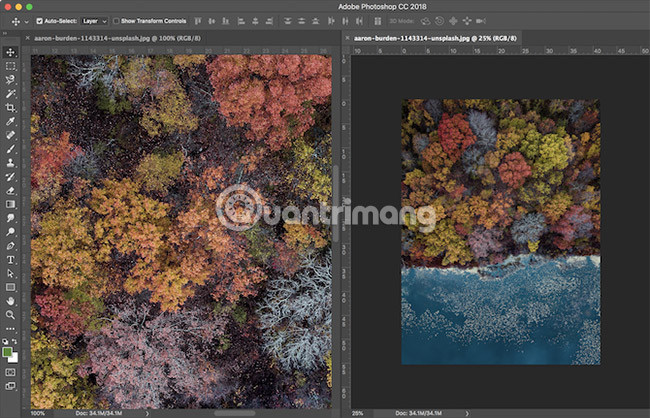This screenshot has width=650, height=418.
Task: Select the Horizontal Type tool
Action: tap(10, 258)
